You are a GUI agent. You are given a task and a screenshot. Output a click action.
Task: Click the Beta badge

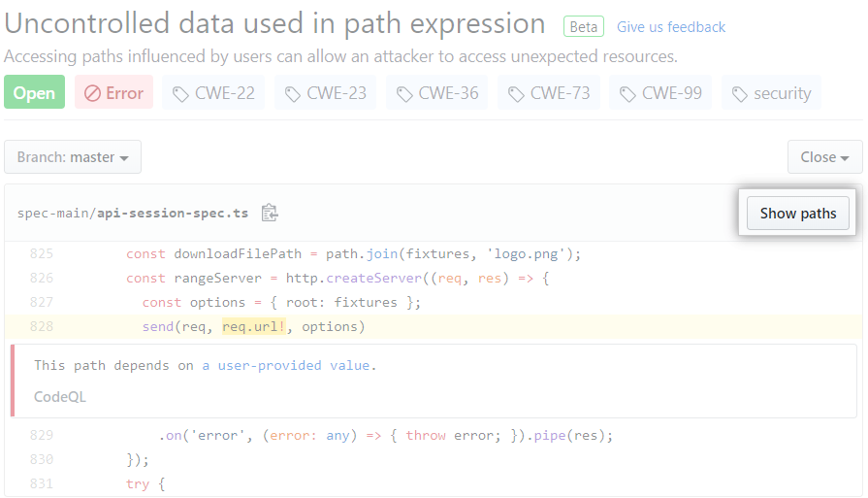coord(584,27)
